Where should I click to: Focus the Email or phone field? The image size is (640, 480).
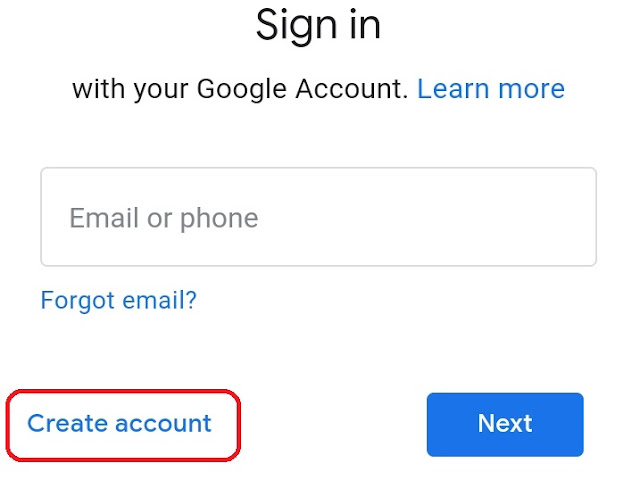[318, 217]
